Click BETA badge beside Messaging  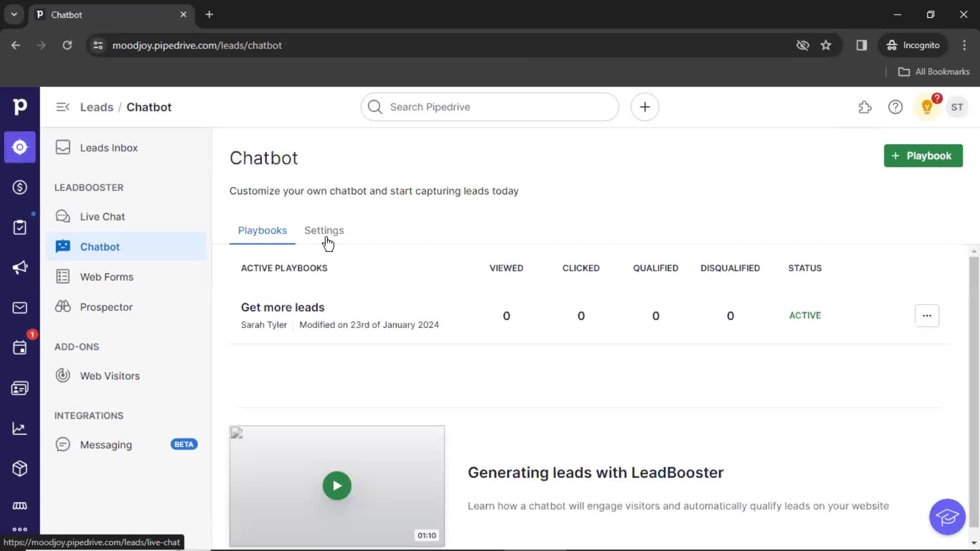[x=184, y=444]
